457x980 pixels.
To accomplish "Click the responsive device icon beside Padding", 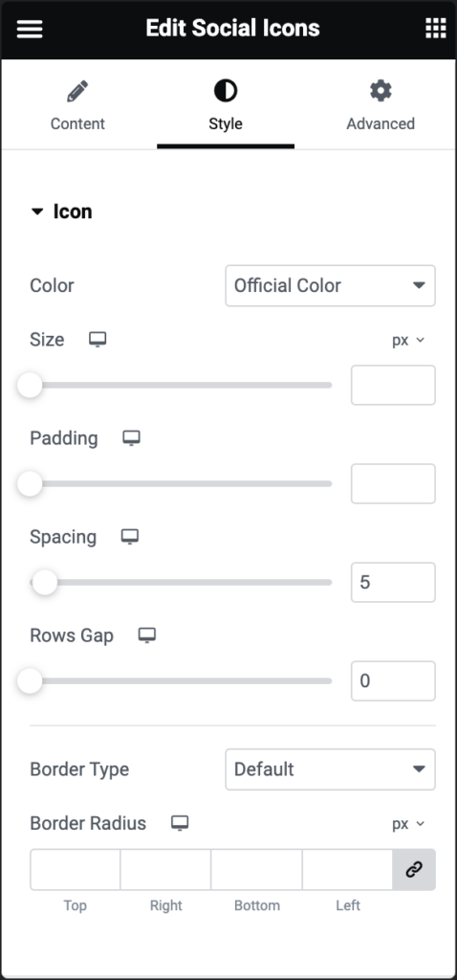I will click(x=131, y=438).
